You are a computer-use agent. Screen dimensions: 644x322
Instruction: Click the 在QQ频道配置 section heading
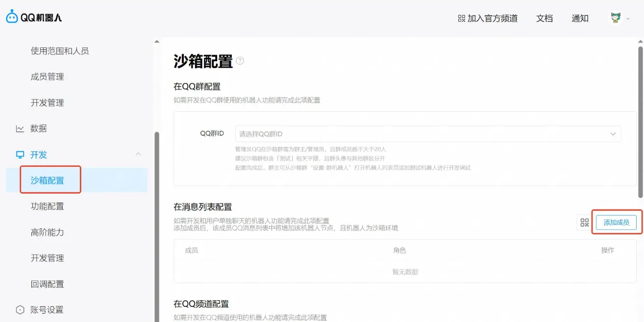click(x=201, y=304)
